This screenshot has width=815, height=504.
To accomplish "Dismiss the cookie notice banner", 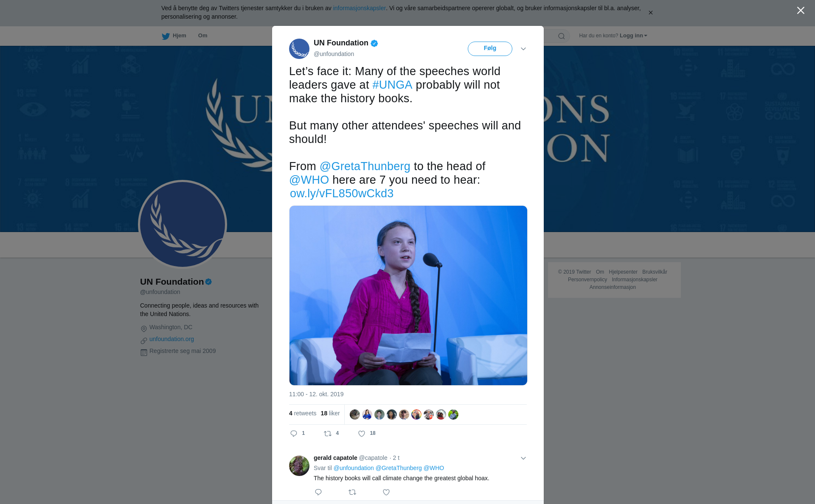I will (650, 13).
